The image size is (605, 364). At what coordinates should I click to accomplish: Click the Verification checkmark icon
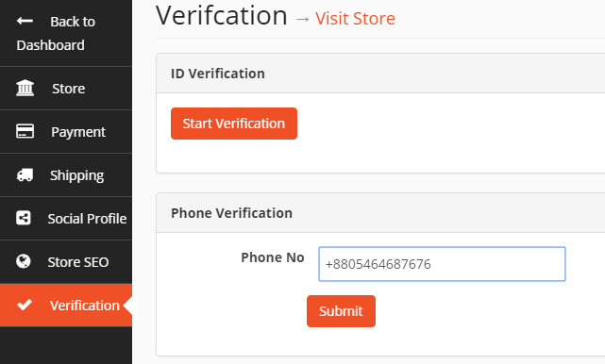click(x=25, y=305)
